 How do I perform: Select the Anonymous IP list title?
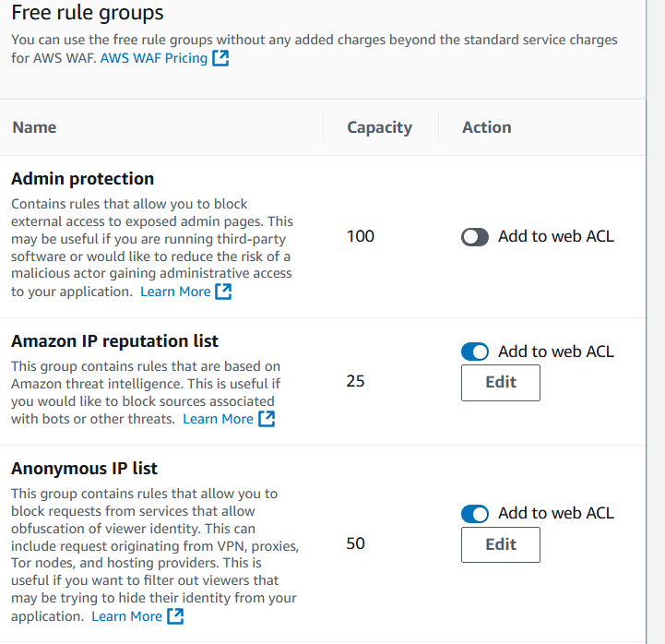(84, 469)
